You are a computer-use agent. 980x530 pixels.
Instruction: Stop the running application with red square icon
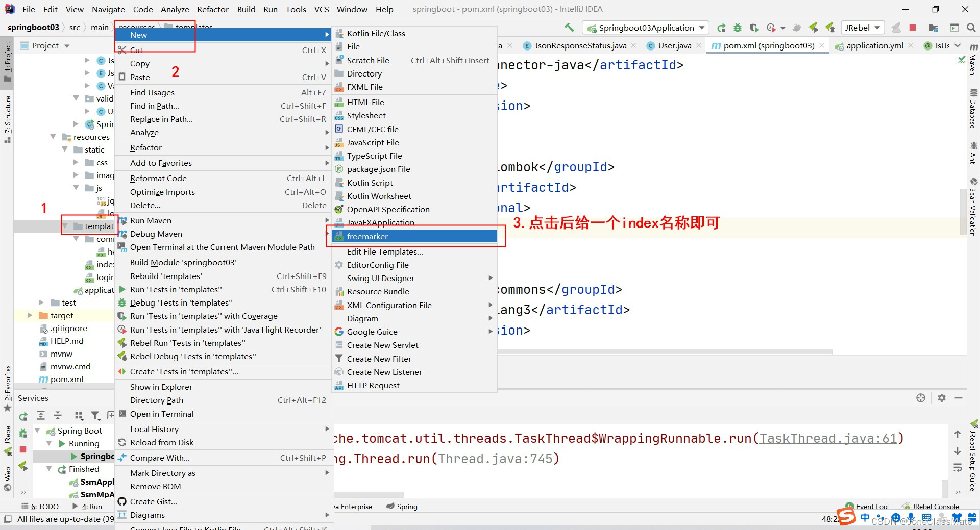pyautogui.click(x=912, y=28)
